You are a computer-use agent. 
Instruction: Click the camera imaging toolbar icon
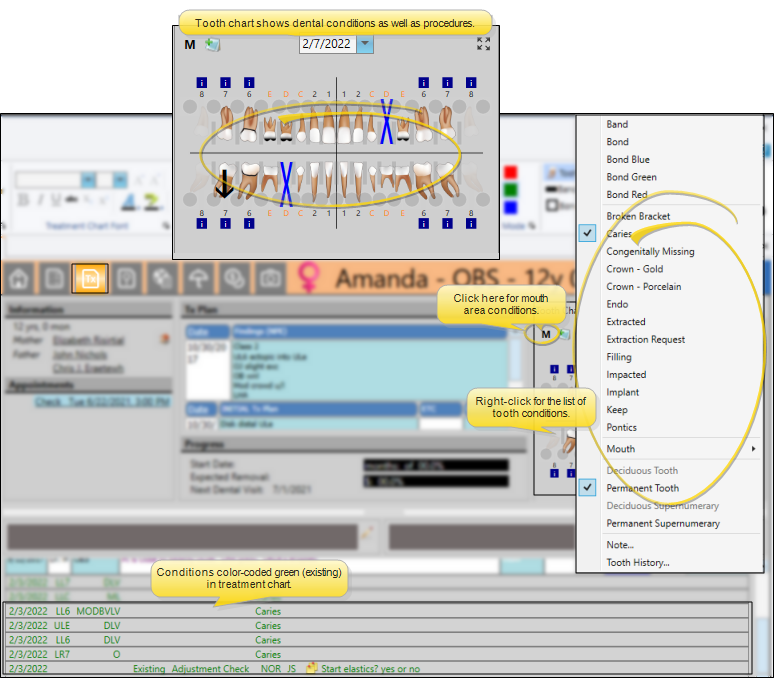tap(271, 279)
